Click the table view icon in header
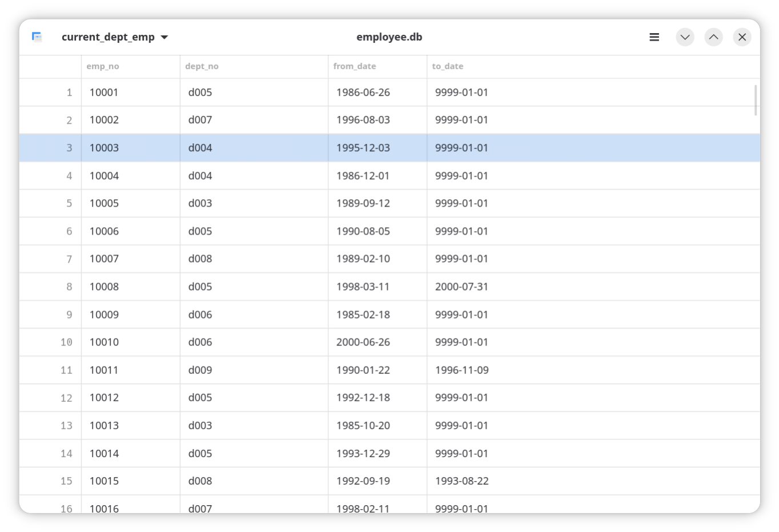Image resolution: width=779 pixels, height=532 pixels. coord(37,37)
